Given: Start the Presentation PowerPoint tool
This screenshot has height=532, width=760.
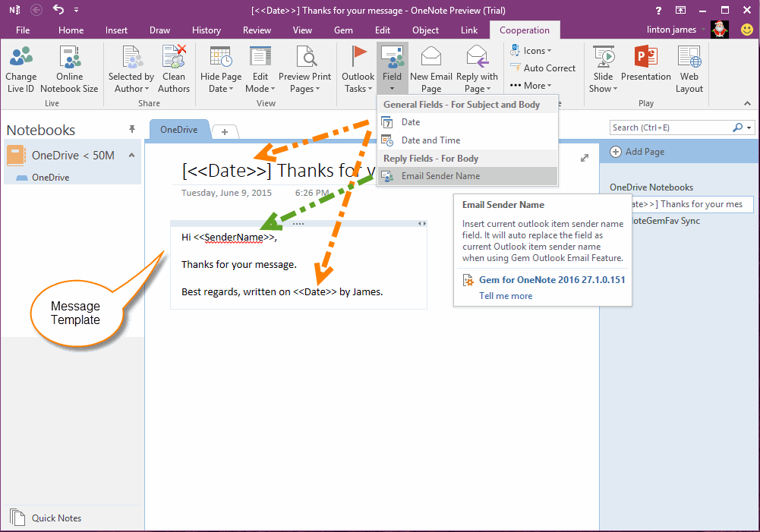Looking at the screenshot, I should tap(645, 63).
